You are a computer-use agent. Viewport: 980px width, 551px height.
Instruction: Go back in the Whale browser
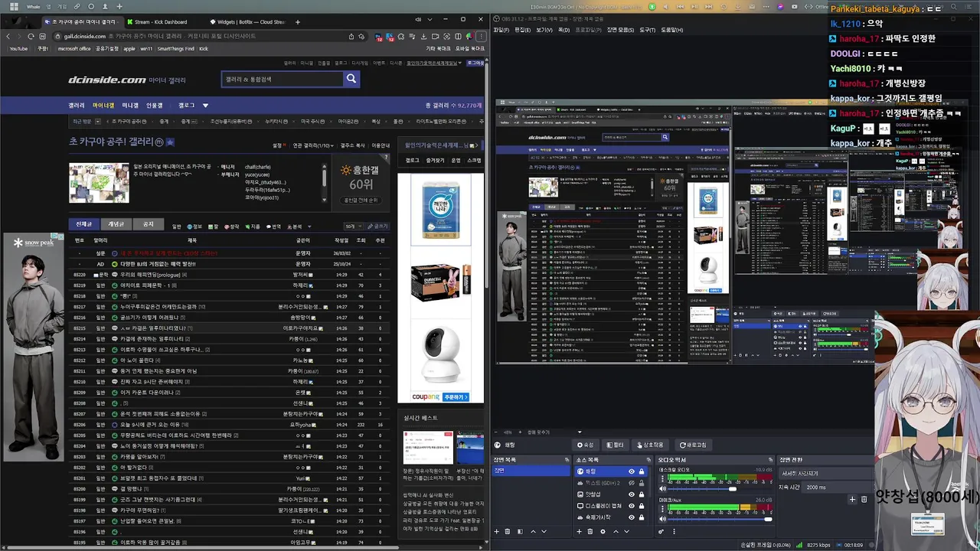click(8, 36)
